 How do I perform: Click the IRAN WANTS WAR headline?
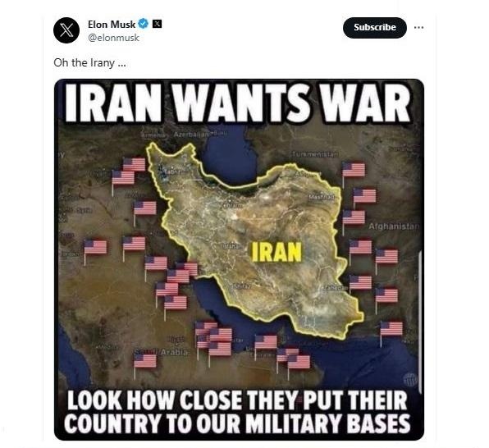pos(238,103)
